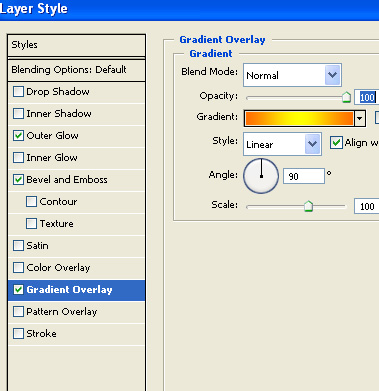Open the gradient picker dropdown arrow

pyautogui.click(x=359, y=118)
